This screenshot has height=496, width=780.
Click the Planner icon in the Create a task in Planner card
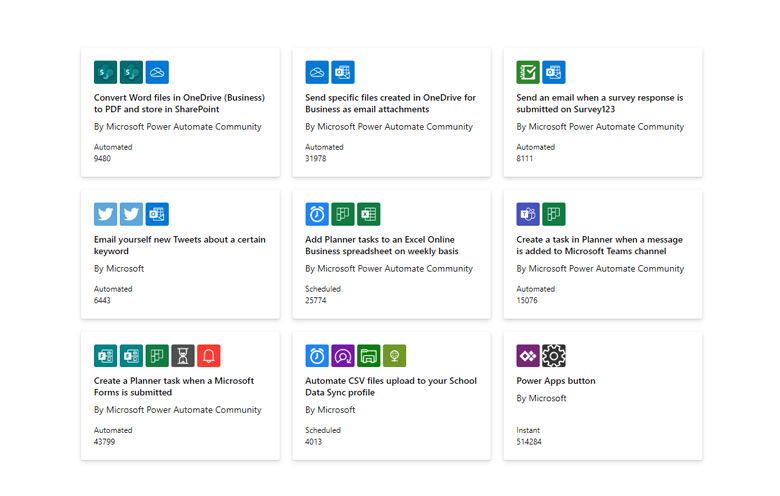pyautogui.click(x=554, y=214)
